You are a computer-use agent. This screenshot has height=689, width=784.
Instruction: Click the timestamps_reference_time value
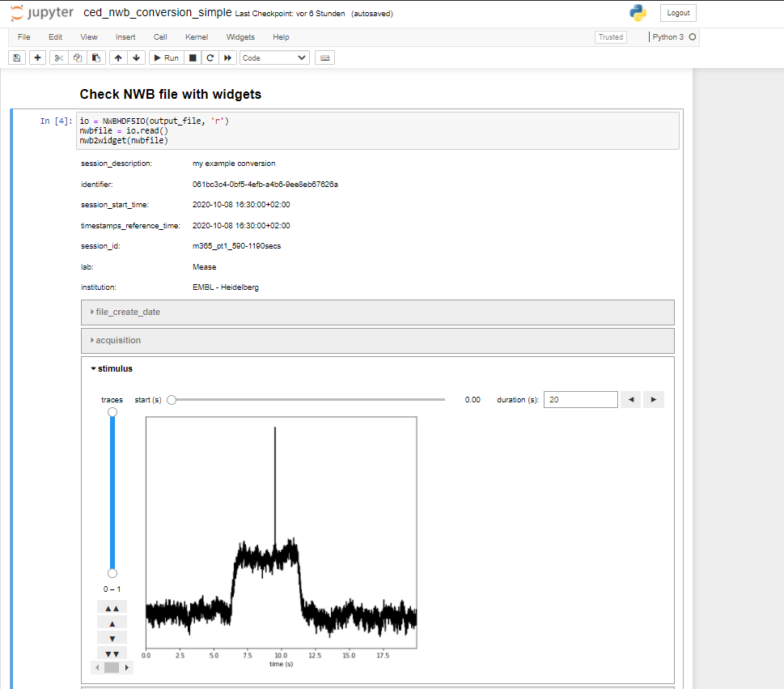241,226
